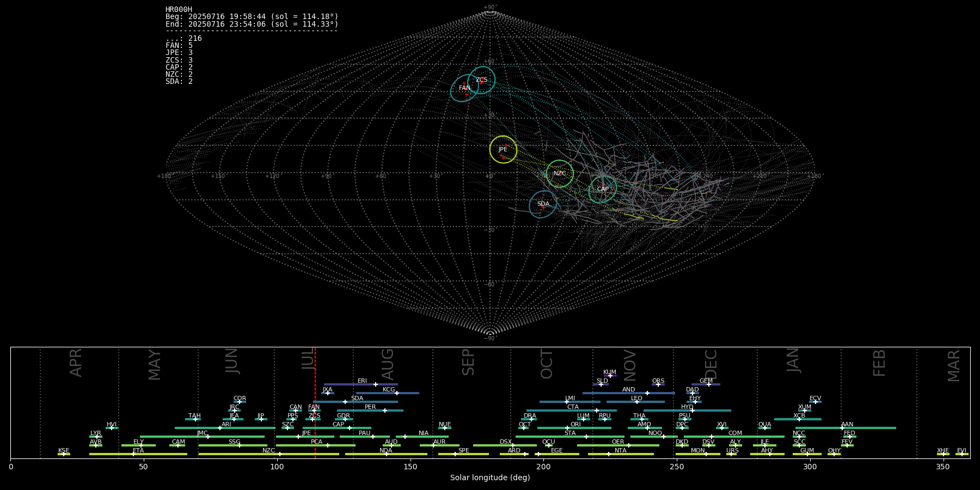Click the URS shower label in the timeline
Screen dimensions: 980x490
coord(732,451)
